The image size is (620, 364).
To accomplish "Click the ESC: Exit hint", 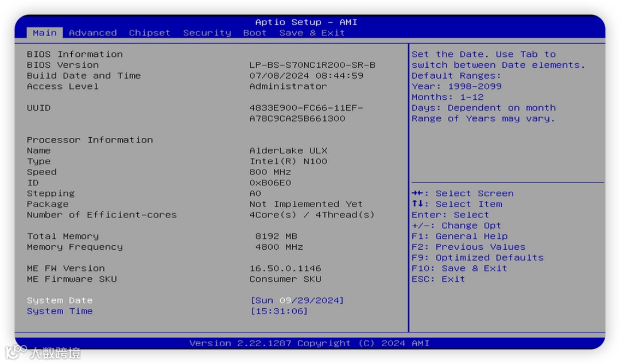I will pos(438,279).
